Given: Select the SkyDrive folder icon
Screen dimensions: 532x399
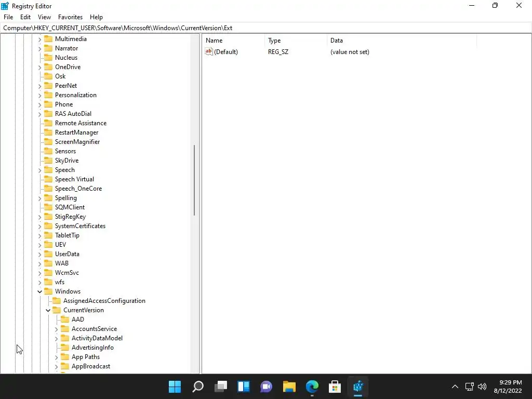Looking at the screenshot, I should click(x=48, y=160).
